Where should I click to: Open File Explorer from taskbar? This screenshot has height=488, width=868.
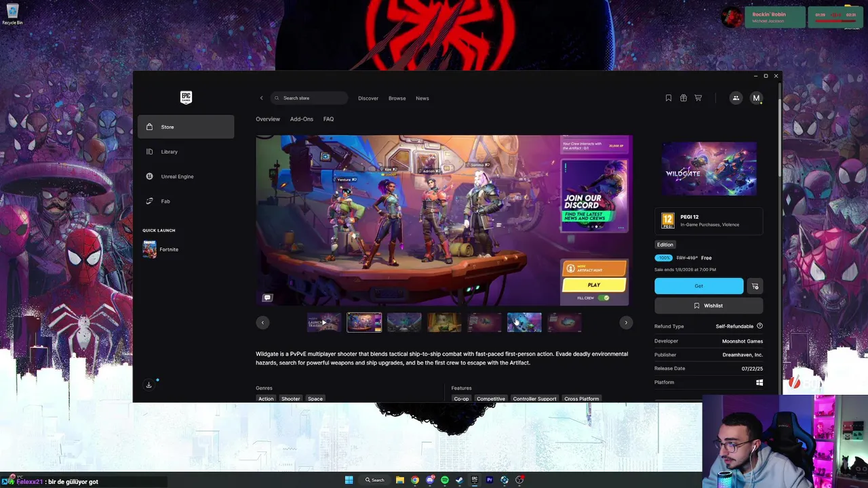400,480
